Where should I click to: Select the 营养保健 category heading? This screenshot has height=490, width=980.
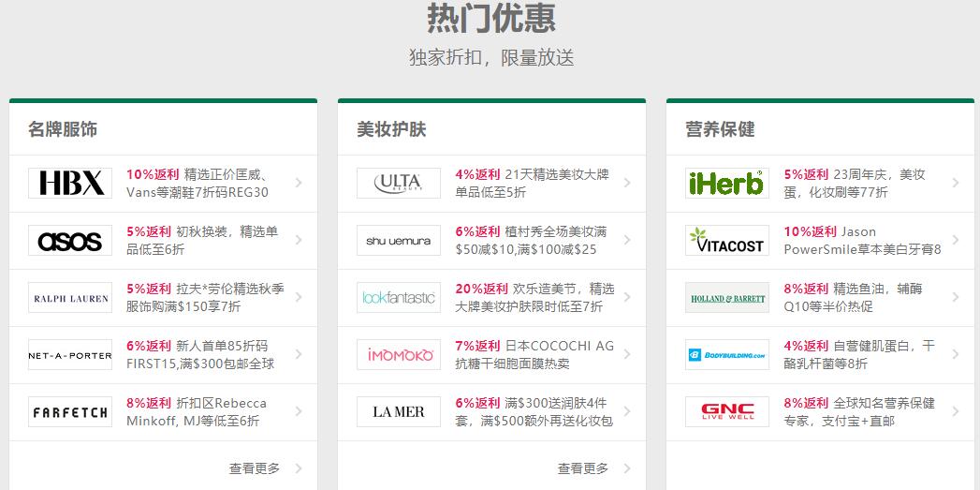(720, 129)
